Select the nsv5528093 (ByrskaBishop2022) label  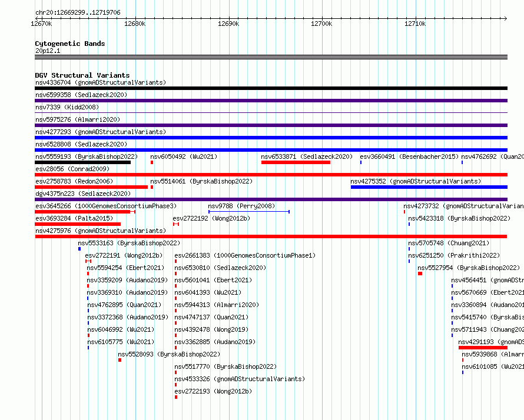pyautogui.click(x=169, y=354)
